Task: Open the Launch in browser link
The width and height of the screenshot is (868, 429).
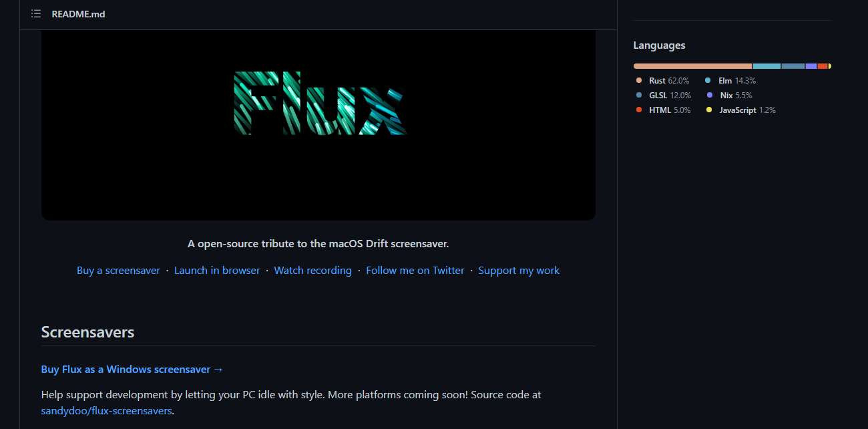Action: [217, 271]
